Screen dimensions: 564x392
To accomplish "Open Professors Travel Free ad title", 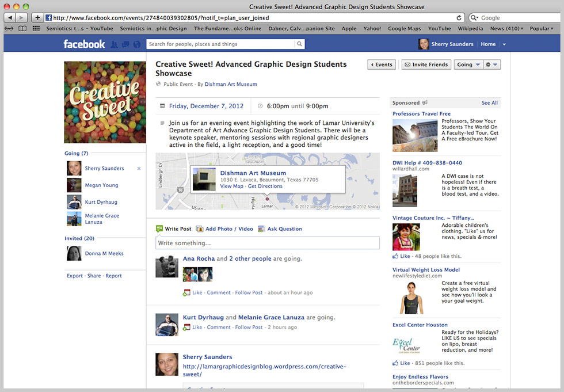I will pos(421,113).
